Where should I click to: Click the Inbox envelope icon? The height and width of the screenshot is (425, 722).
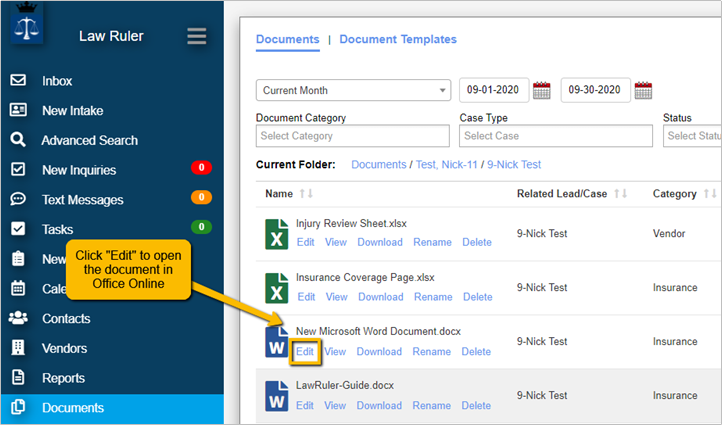[x=18, y=80]
